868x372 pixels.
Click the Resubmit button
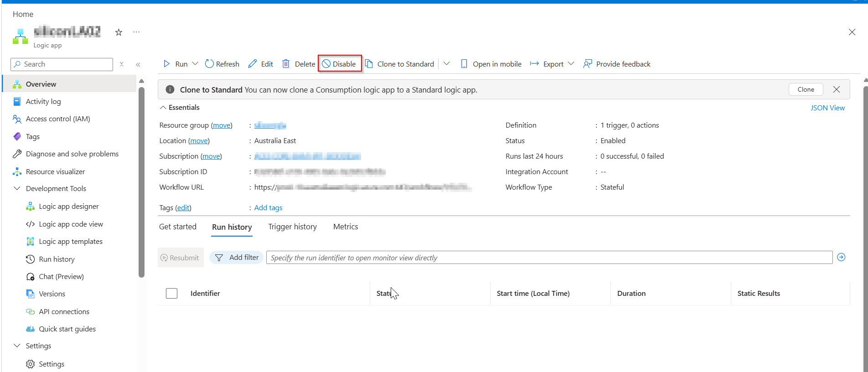pos(181,258)
